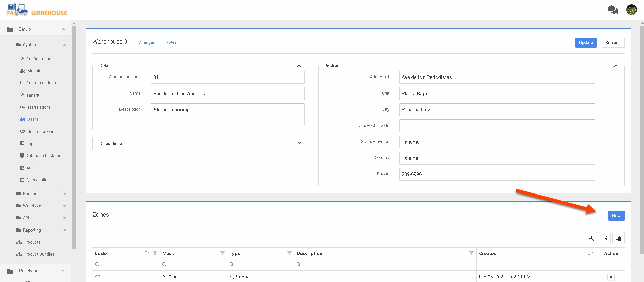Open the zones column chooser icon
Viewport: 644px width, 282px height.
click(618, 238)
